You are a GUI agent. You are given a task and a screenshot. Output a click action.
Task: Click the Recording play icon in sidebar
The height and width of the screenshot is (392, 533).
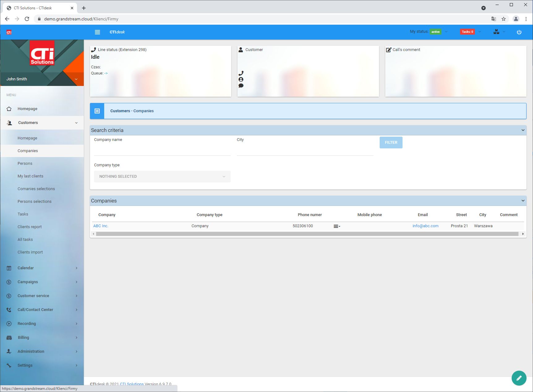9,324
